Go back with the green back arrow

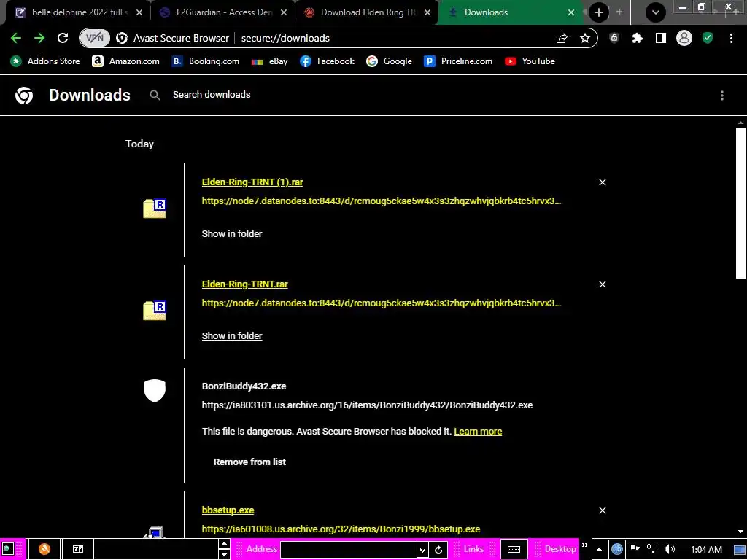click(16, 38)
